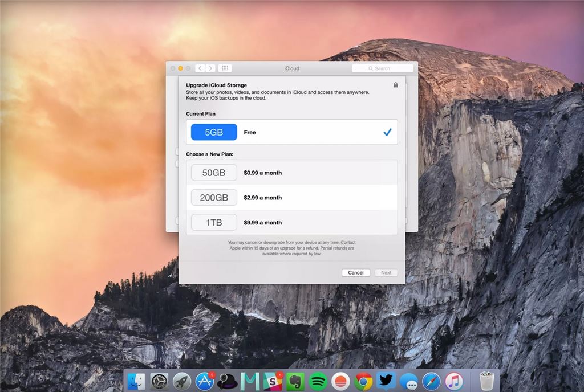584x392 pixels.
Task: Select the 50GB plan at $0.99 a month
Action: (x=291, y=173)
